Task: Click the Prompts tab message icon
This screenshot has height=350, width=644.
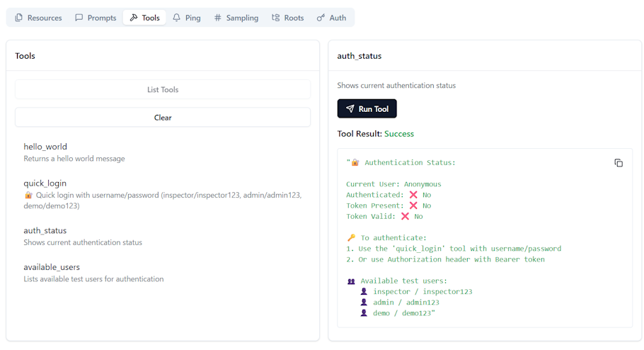Action: click(x=79, y=18)
